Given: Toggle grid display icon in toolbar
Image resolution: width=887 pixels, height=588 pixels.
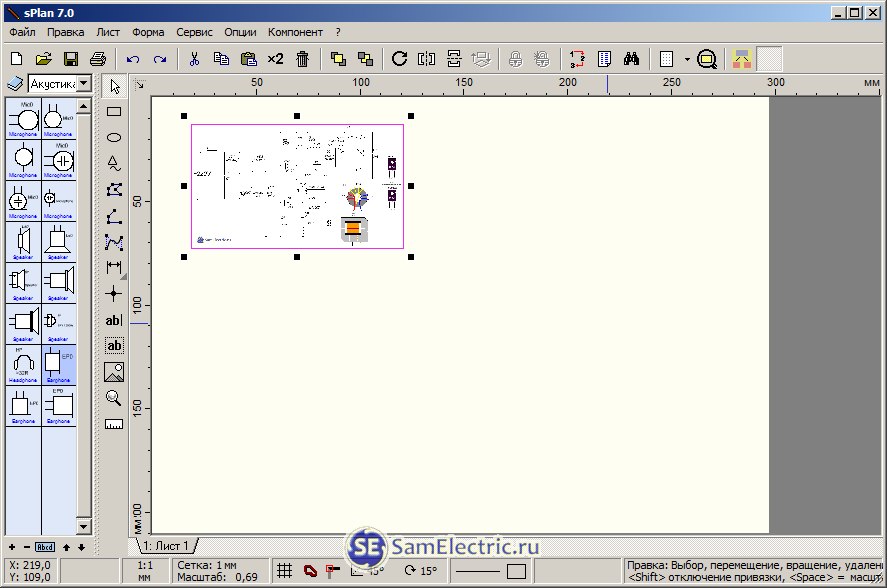Looking at the screenshot, I should (667, 59).
